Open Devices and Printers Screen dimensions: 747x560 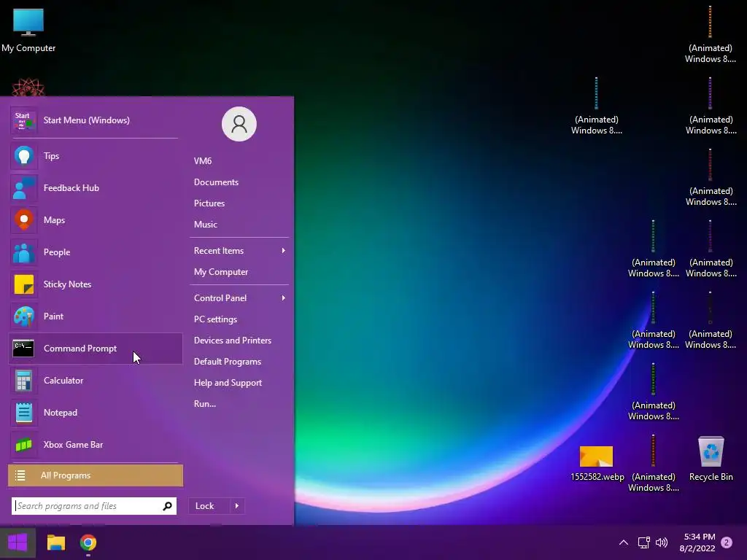coord(233,341)
